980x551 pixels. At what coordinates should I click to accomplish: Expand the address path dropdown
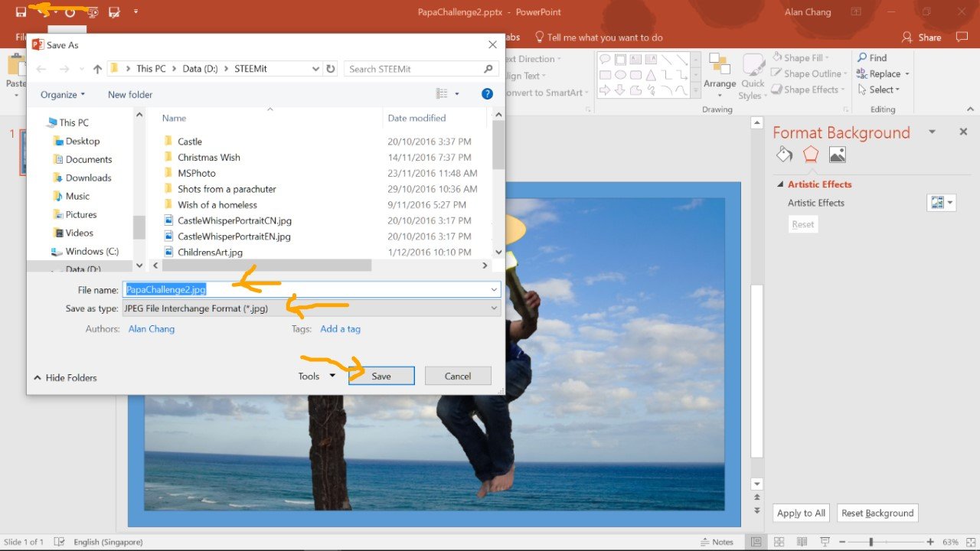tap(316, 69)
